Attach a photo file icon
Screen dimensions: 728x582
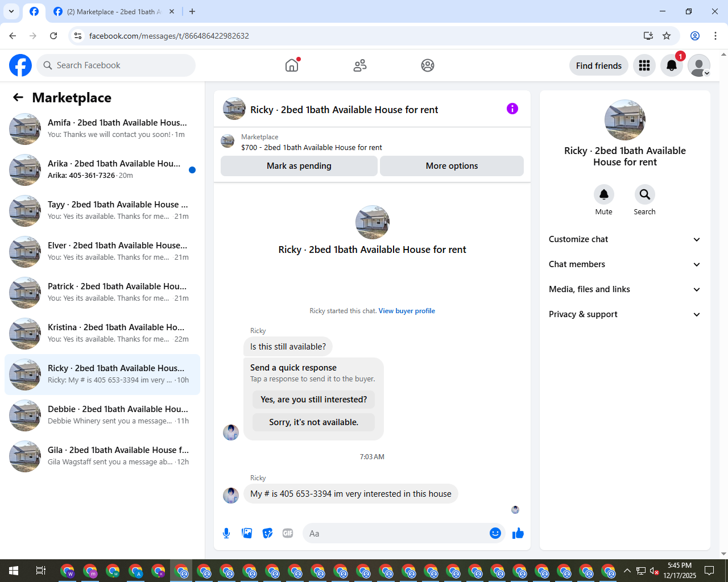247,533
